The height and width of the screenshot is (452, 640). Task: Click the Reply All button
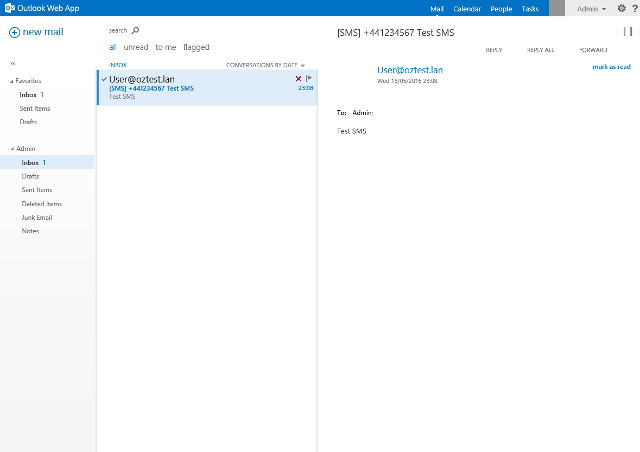pyautogui.click(x=540, y=50)
